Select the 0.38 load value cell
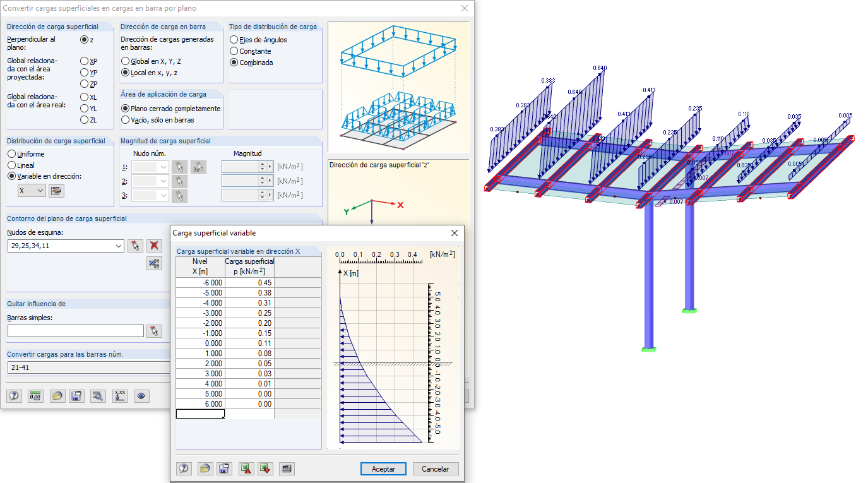 (249, 293)
